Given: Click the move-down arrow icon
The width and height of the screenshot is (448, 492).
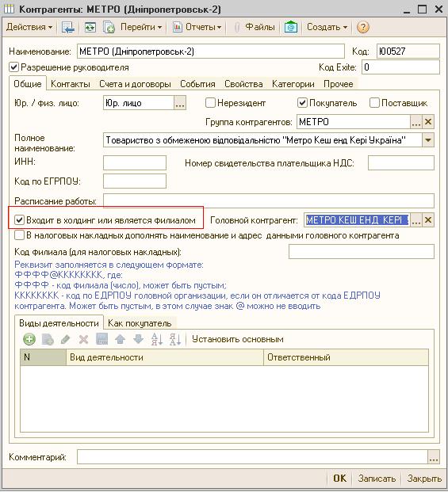Looking at the screenshot, I should (x=138, y=339).
